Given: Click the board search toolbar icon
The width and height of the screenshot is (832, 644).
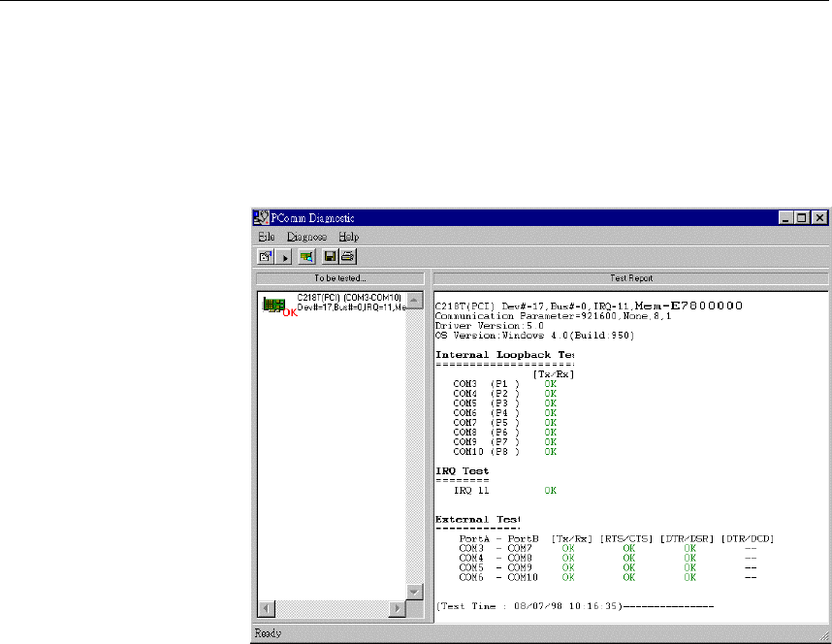Looking at the screenshot, I should pos(306,257).
